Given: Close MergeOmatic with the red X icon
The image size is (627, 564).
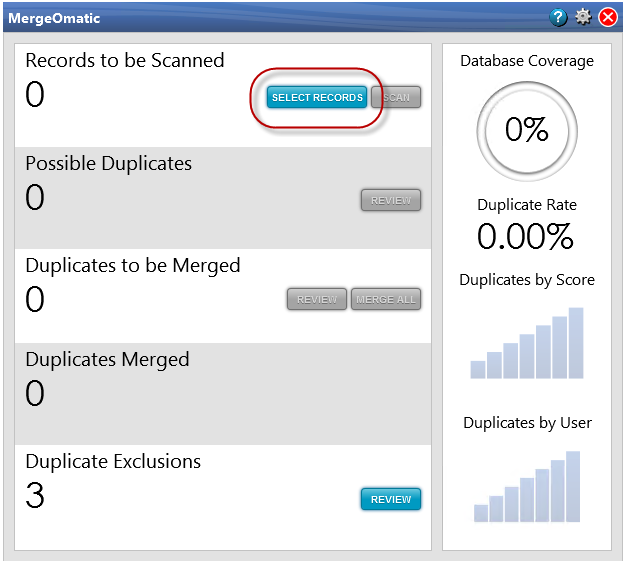Looking at the screenshot, I should pyautogui.click(x=608, y=18).
